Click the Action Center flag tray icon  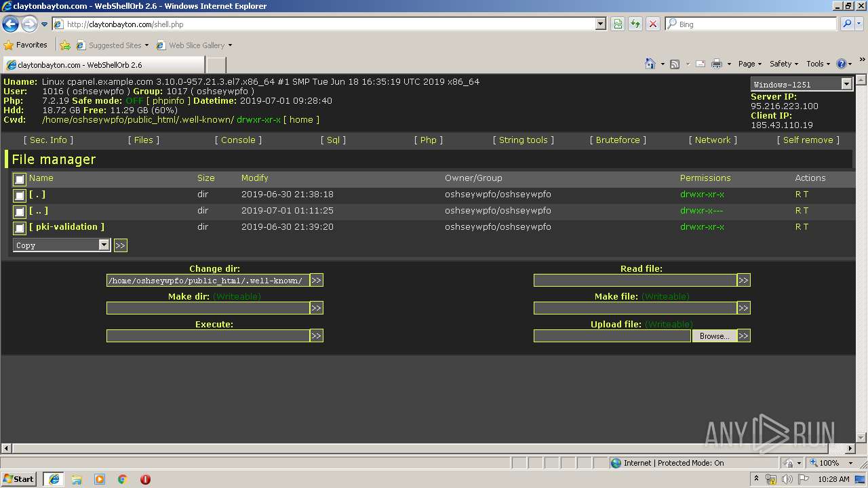point(802,479)
